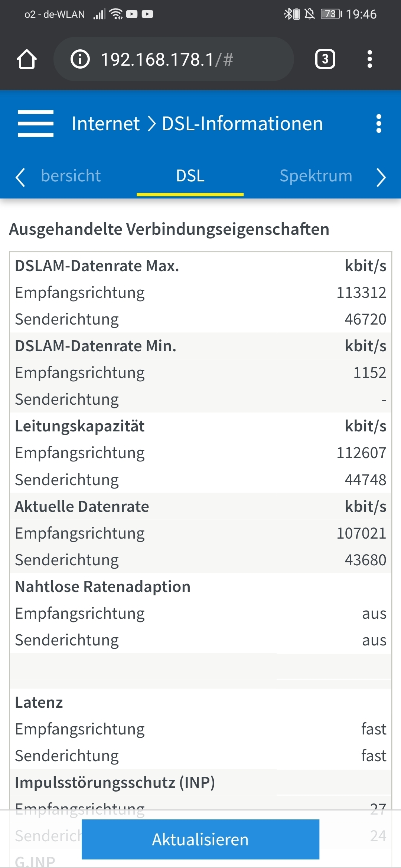Select the DSL tab
The image size is (401, 868).
190,176
